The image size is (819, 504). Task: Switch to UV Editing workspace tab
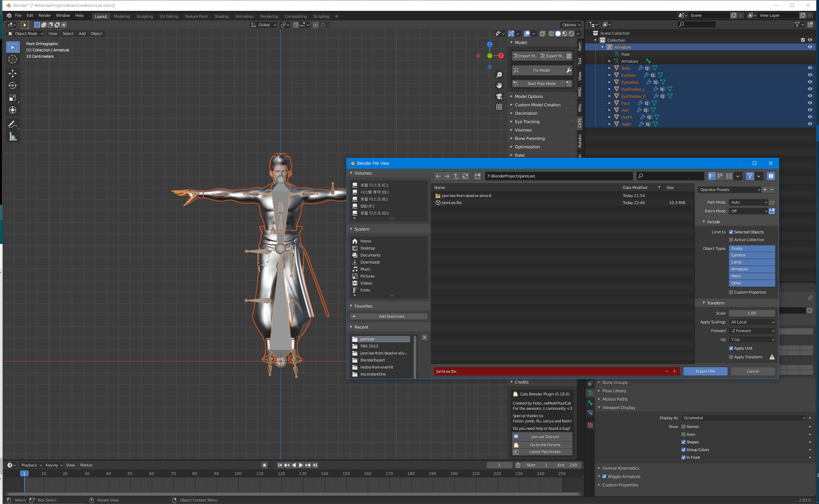tap(169, 16)
